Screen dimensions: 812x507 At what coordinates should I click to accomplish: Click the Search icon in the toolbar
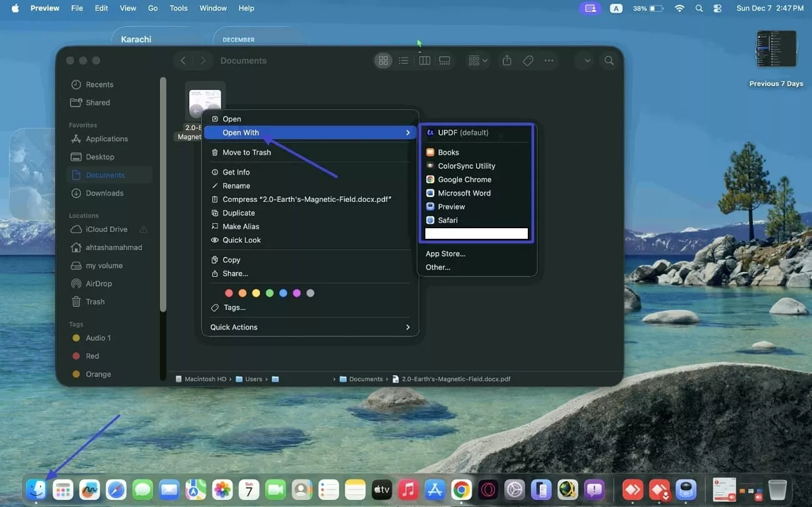(x=609, y=60)
